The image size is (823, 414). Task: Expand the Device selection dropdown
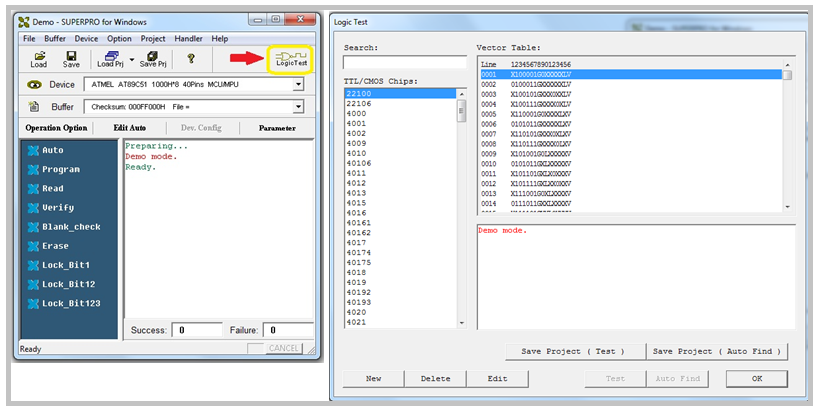pyautogui.click(x=298, y=85)
